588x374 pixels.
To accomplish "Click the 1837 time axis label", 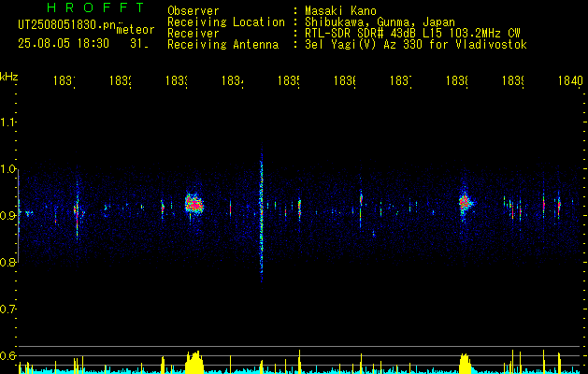I will (401, 80).
